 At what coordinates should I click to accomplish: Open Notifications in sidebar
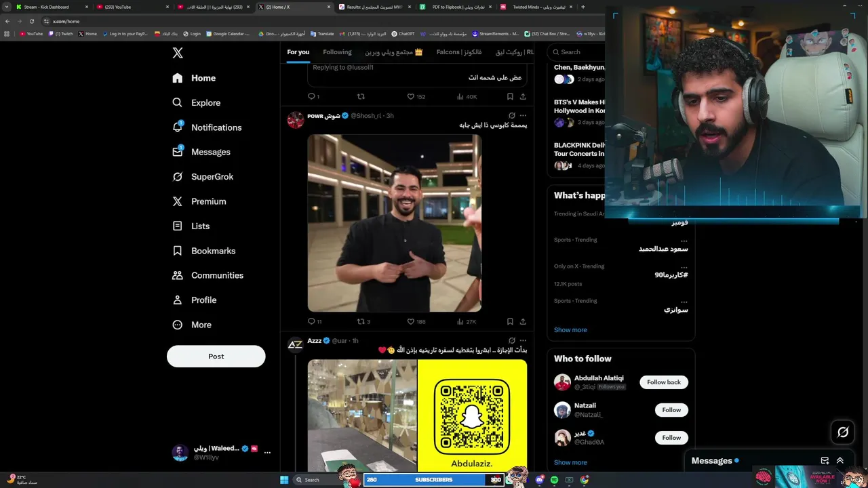[x=207, y=127]
